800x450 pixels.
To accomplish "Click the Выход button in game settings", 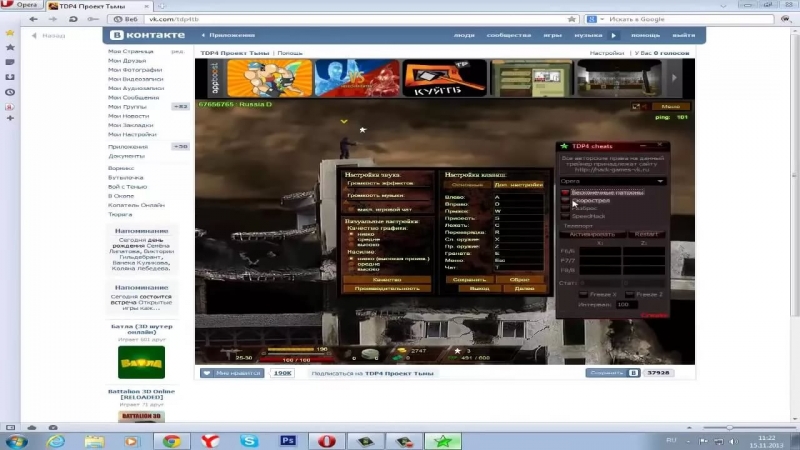I will 479,288.
